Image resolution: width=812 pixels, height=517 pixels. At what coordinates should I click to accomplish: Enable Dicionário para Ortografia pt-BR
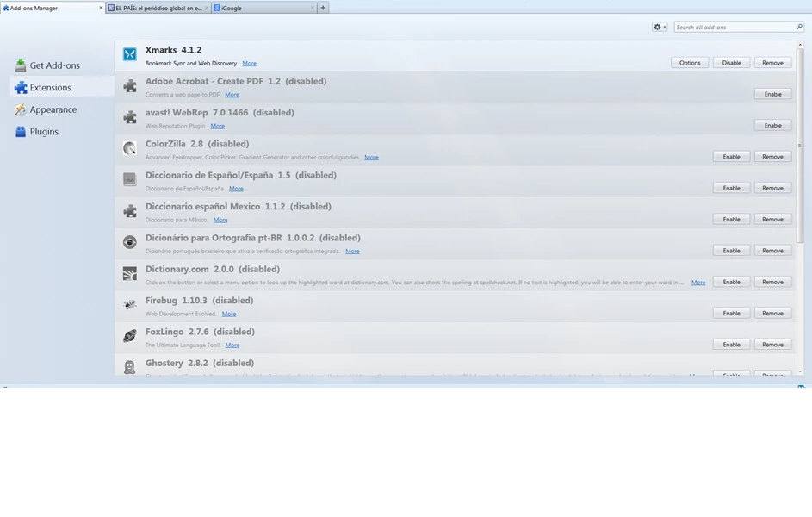731,251
